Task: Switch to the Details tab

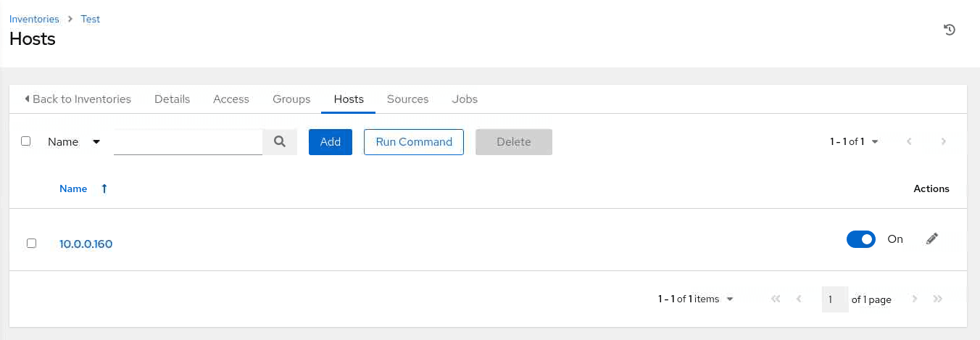Action: point(172,99)
